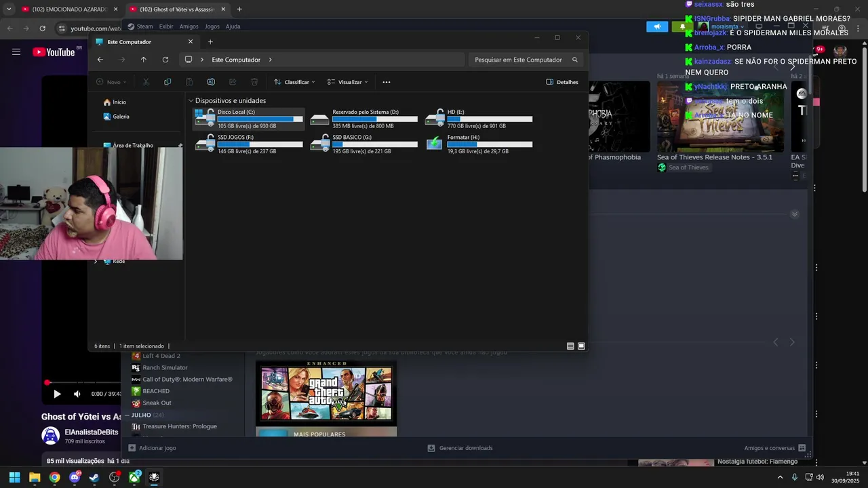Click the Paste icon in Explorer toolbar
The image size is (868, 488).
pos(189,82)
